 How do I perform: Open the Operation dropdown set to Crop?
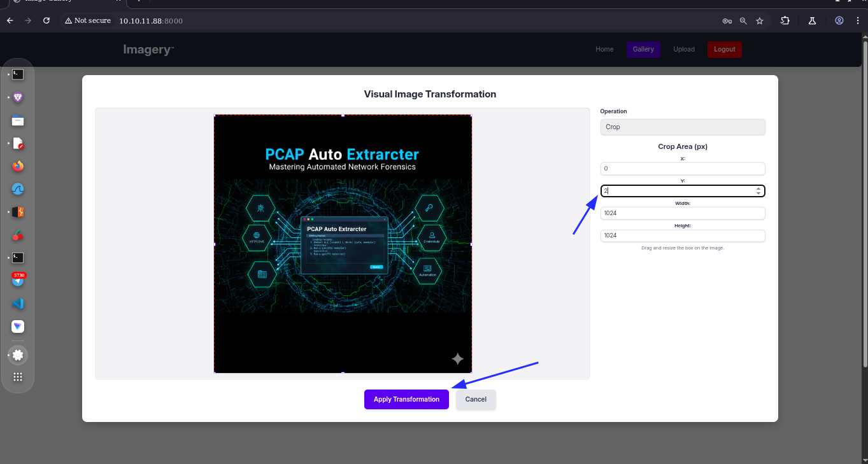coord(682,127)
